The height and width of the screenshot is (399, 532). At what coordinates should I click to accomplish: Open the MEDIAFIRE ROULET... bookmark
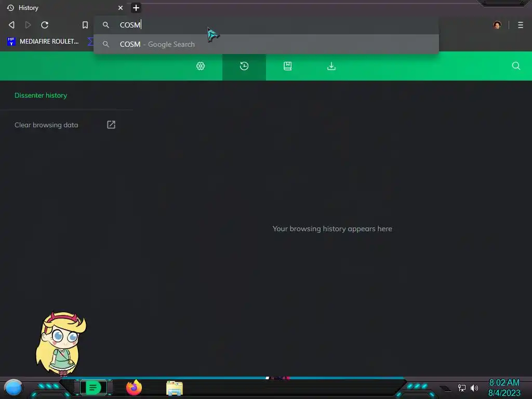(x=43, y=42)
